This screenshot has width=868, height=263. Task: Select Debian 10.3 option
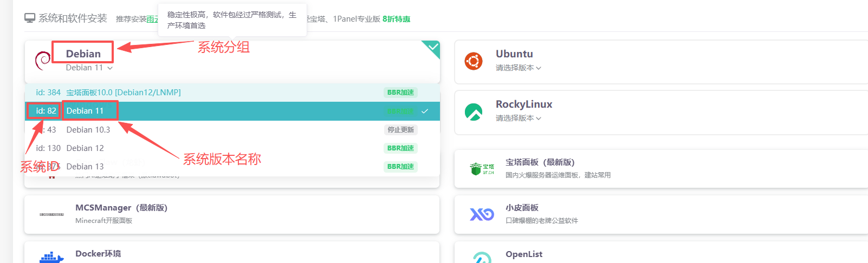point(232,130)
